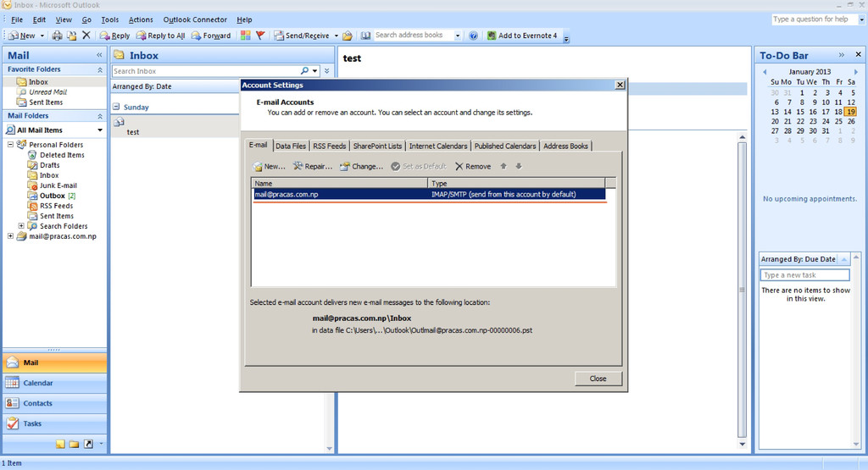The image size is (868, 470).
Task: Click Add to Evernote 4
Action: [521, 36]
